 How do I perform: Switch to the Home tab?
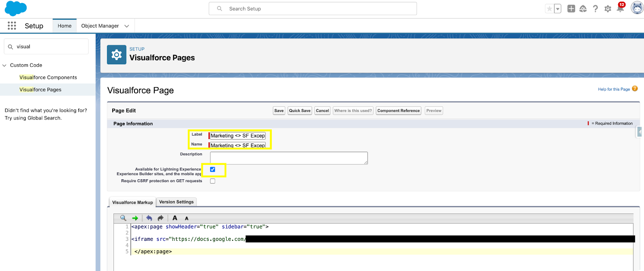coord(64,26)
